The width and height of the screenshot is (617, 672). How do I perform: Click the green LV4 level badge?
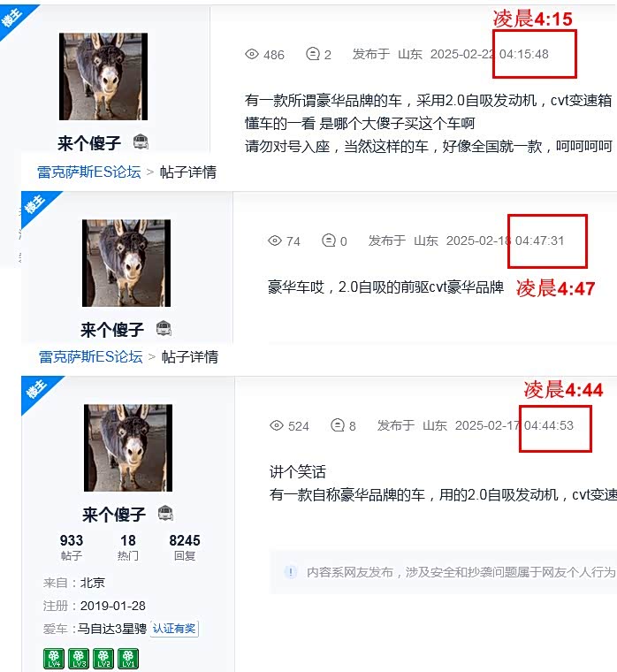(54, 659)
